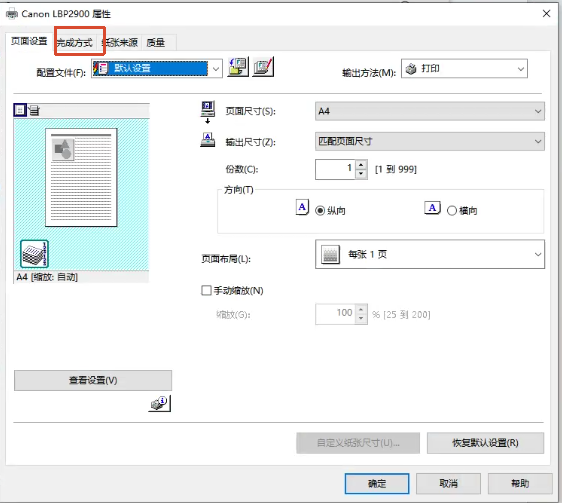The height and width of the screenshot is (503, 562).
Task: Select the 纵向 portrait radio button
Action: pyautogui.click(x=320, y=210)
